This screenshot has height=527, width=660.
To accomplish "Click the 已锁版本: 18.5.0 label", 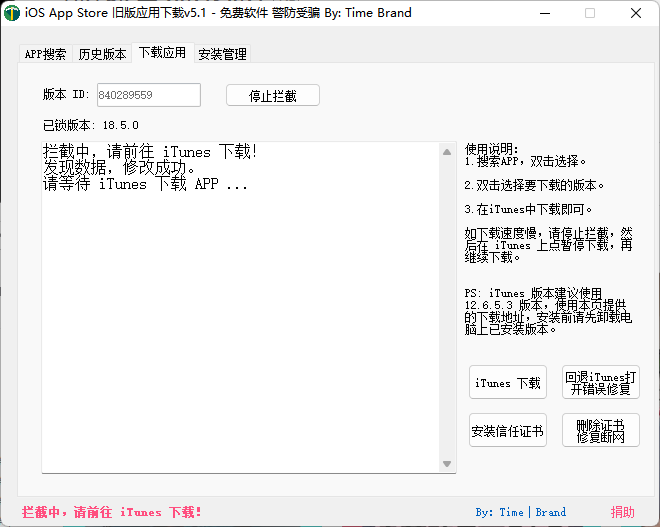I will tap(91, 125).
